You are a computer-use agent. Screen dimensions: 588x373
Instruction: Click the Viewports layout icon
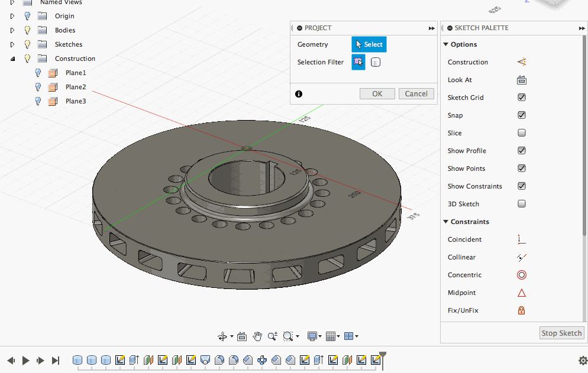(348, 336)
